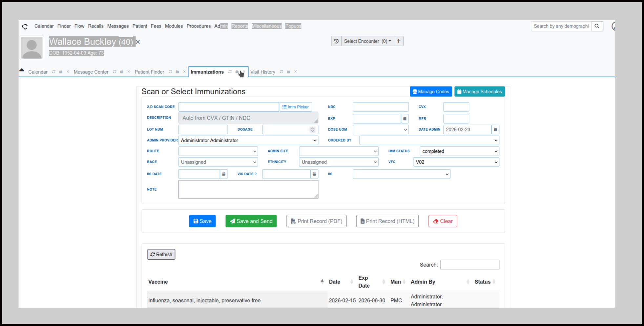644x326 pixels.
Task: Click the magnifier search icon
Action: [x=597, y=26]
